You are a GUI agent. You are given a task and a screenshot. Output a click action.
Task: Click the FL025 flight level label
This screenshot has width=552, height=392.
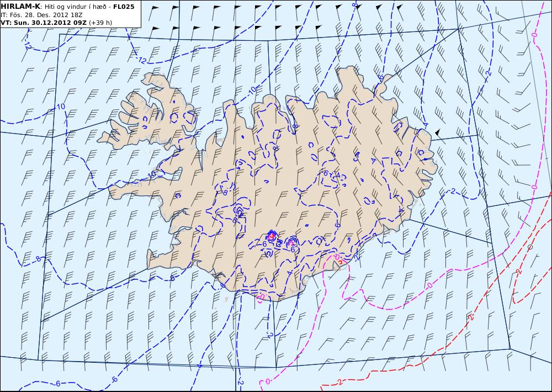pyautogui.click(x=124, y=7)
